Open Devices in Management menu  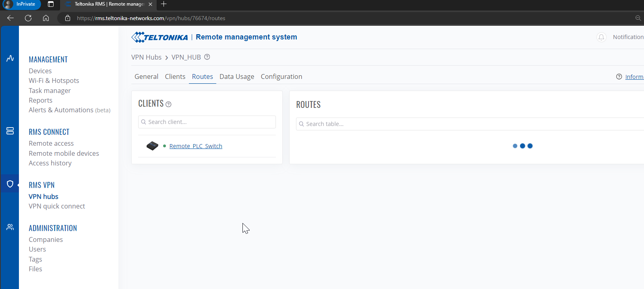40,71
